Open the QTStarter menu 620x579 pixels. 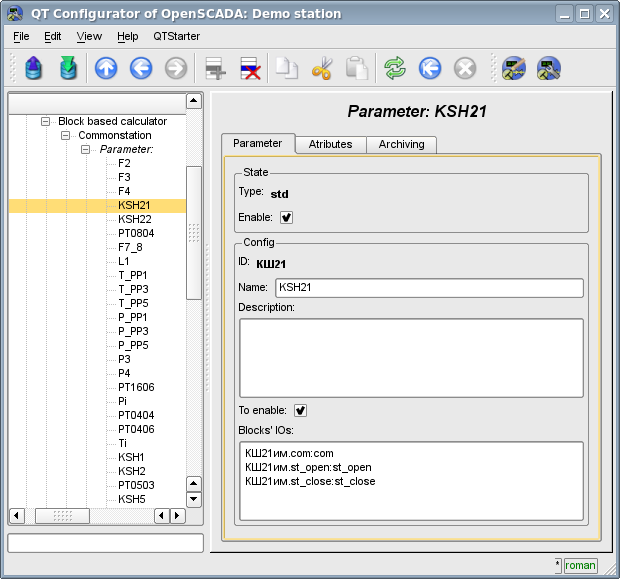click(176, 36)
